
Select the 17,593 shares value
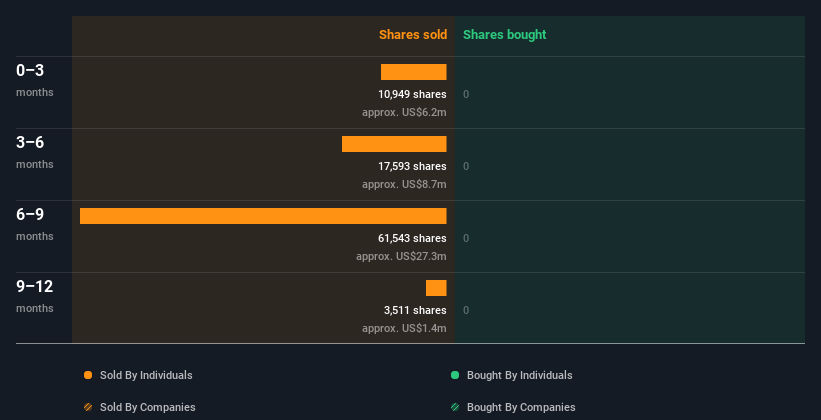tap(413, 166)
